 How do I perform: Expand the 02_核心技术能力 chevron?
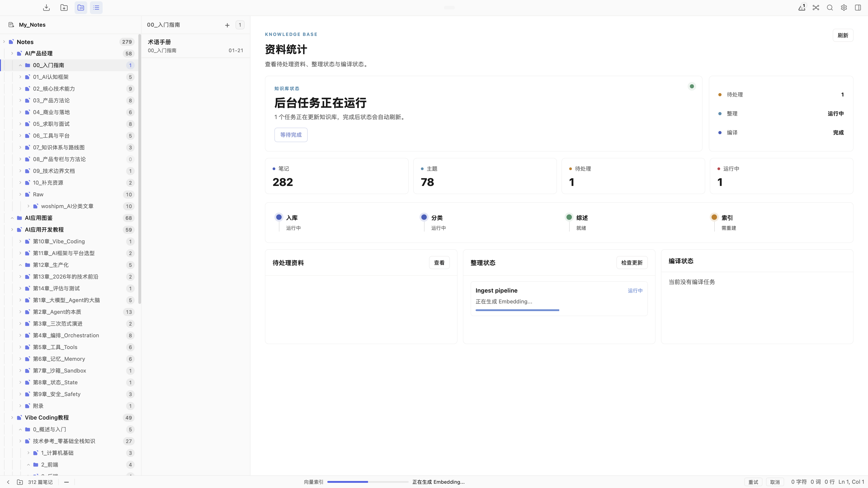(x=20, y=89)
